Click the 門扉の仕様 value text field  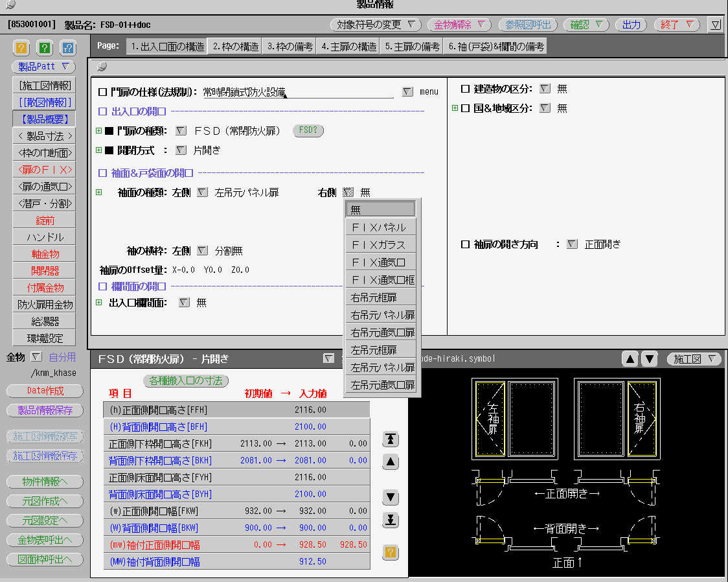pos(297,92)
